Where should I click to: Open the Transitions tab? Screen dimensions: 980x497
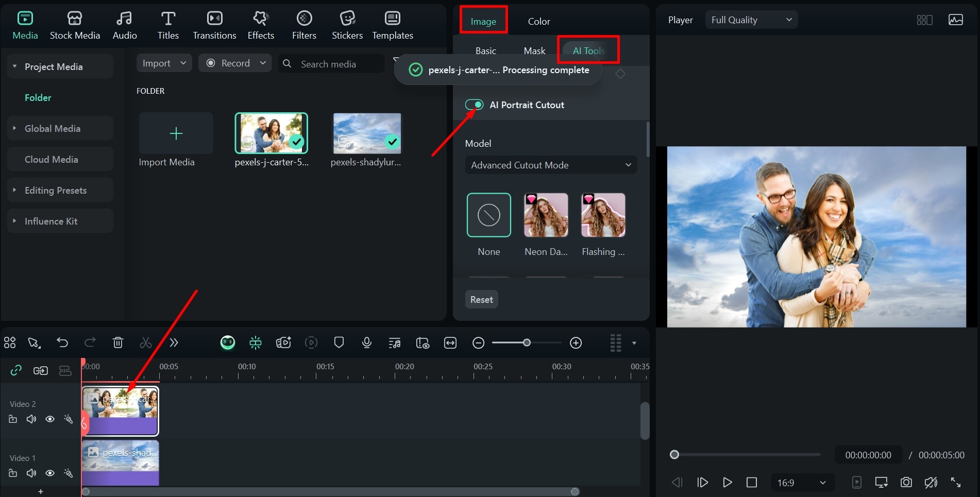tap(214, 25)
